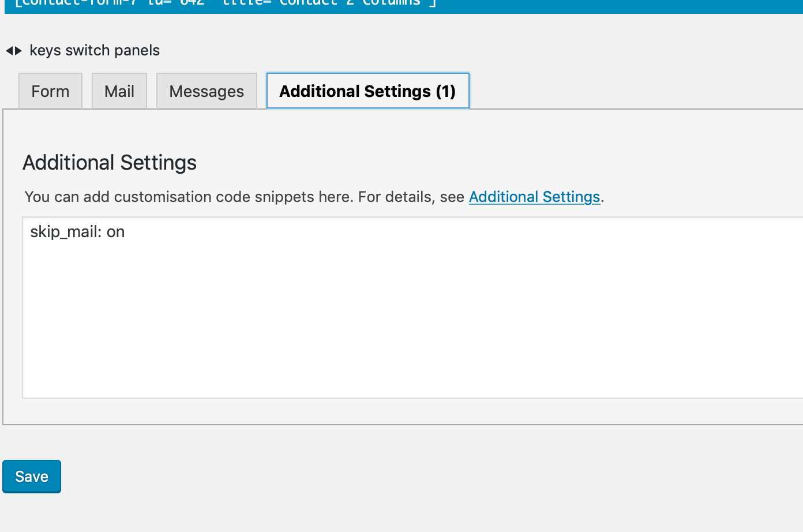
Task: Click the Additional Settings panel heading
Action: point(110,163)
